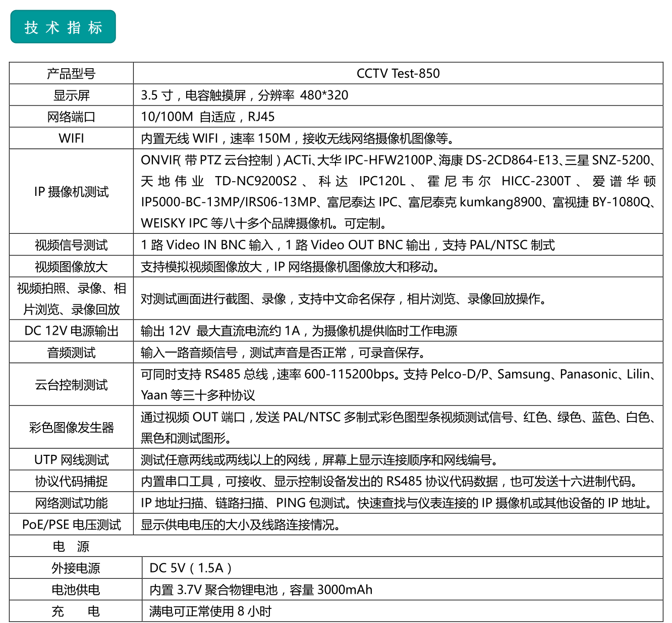
Task: Select the 输入一路音频信号 description
Action: (x=284, y=353)
